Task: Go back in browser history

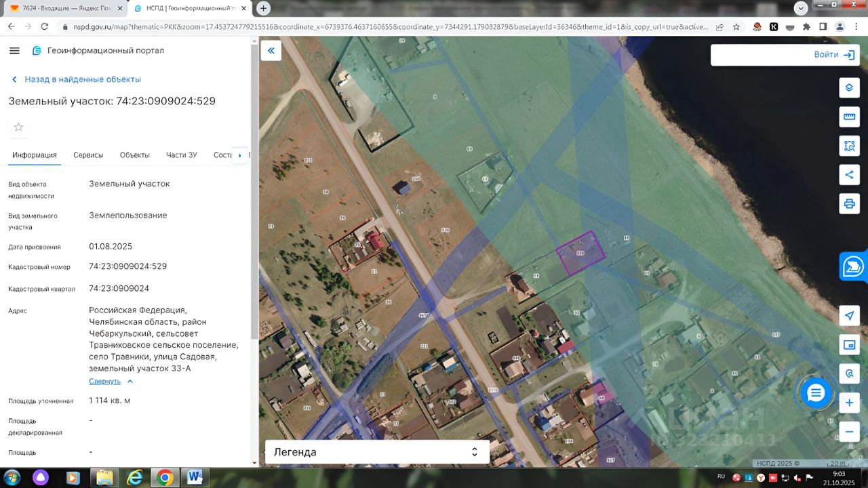Action: (x=12, y=26)
